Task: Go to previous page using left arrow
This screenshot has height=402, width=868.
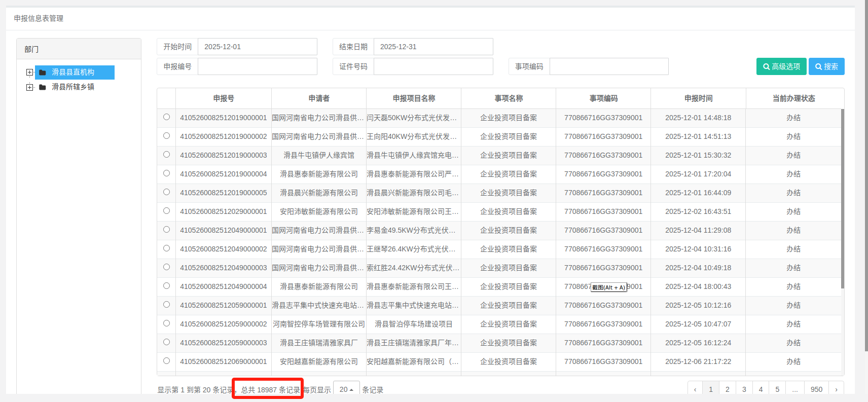Action: 695,389
